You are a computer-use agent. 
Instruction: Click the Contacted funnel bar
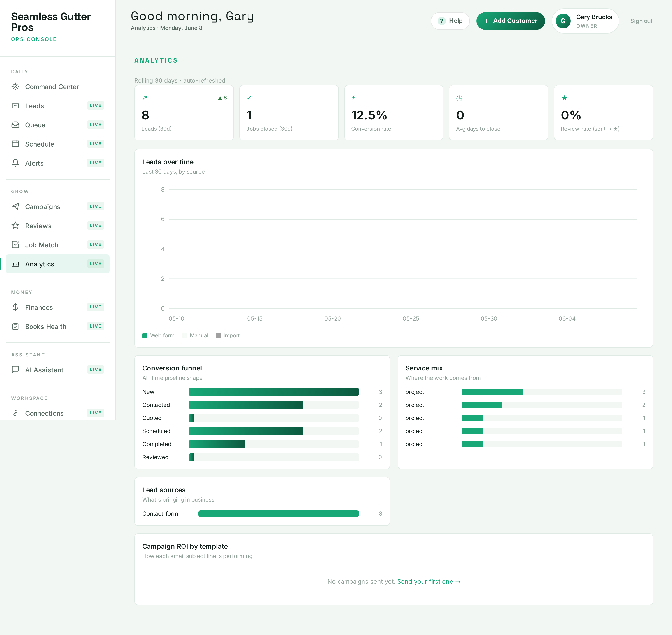(246, 405)
